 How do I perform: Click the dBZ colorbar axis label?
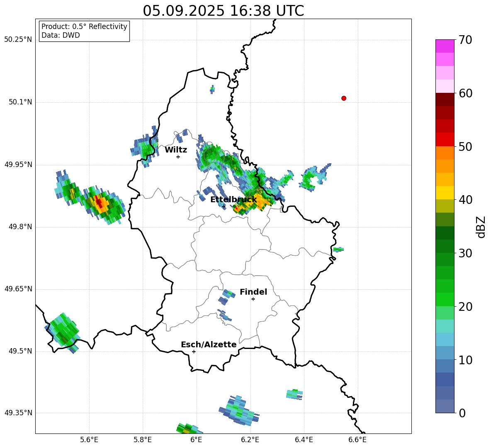481,227
